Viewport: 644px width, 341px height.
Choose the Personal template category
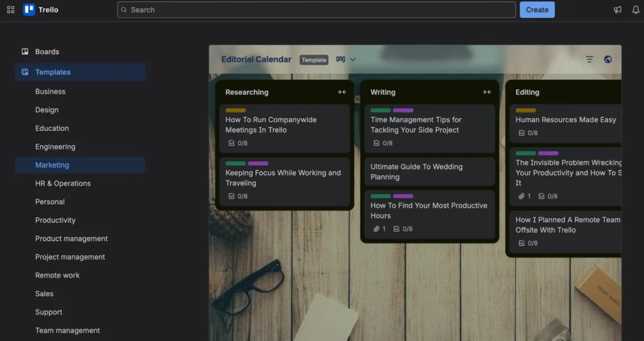50,202
